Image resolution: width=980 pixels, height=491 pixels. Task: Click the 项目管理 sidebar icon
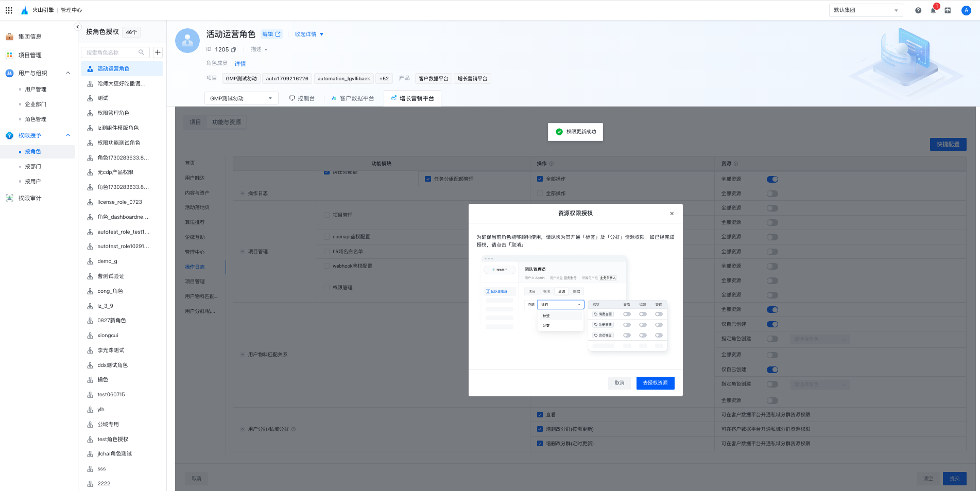[9, 55]
